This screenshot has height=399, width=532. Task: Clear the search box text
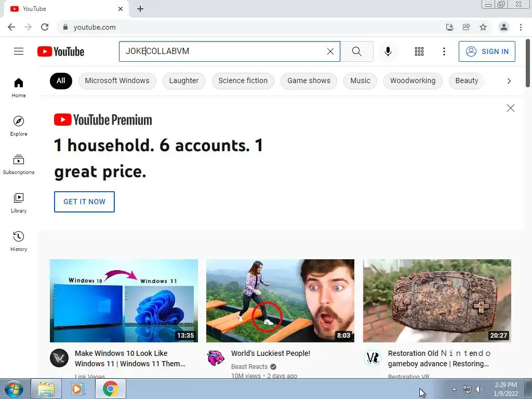[330, 51]
